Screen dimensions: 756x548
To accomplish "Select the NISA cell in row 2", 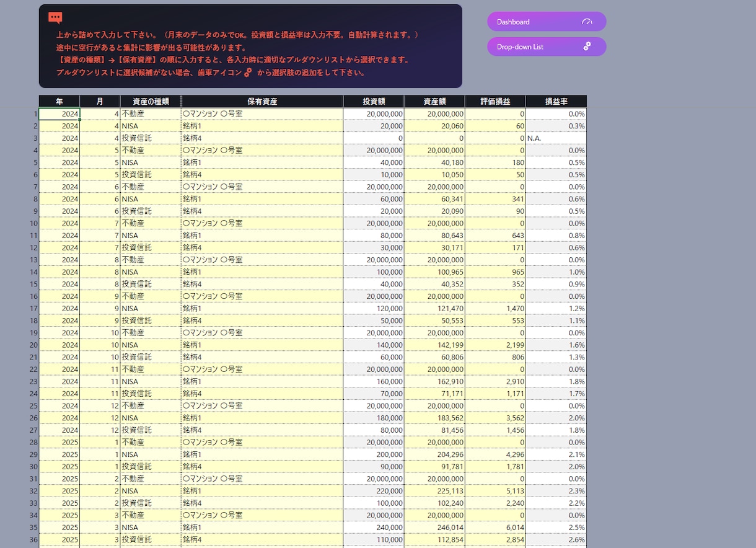I will (151, 126).
